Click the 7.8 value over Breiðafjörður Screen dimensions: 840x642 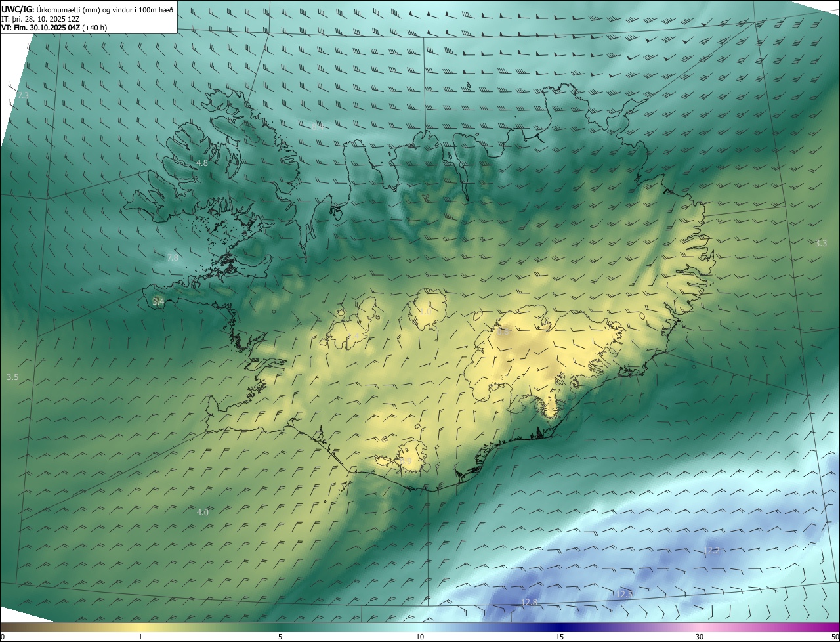coord(173,258)
